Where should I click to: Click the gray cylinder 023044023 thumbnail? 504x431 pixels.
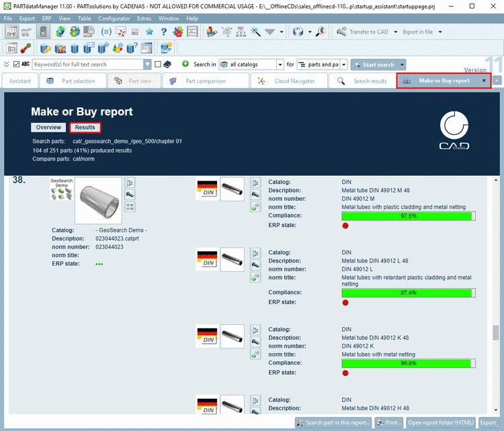point(98,201)
